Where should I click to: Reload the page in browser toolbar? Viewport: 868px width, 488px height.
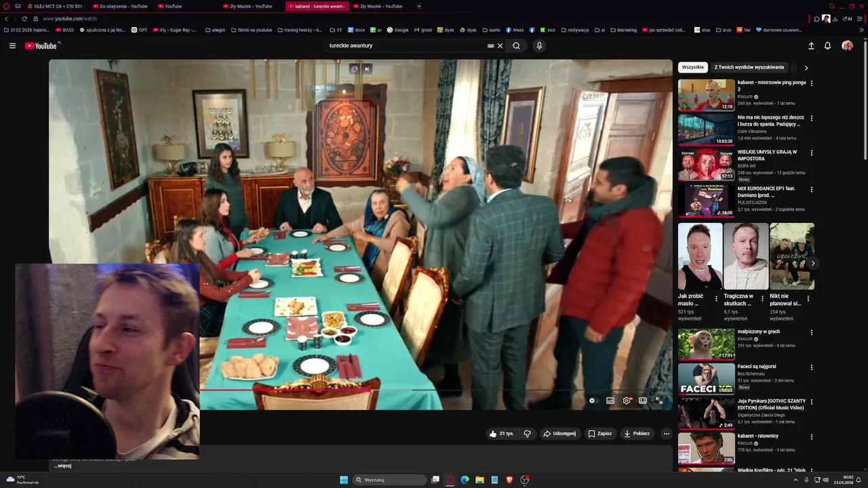(x=25, y=19)
